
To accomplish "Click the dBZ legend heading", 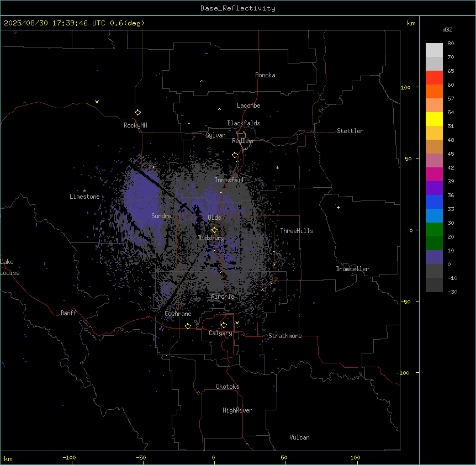I will click(x=447, y=29).
